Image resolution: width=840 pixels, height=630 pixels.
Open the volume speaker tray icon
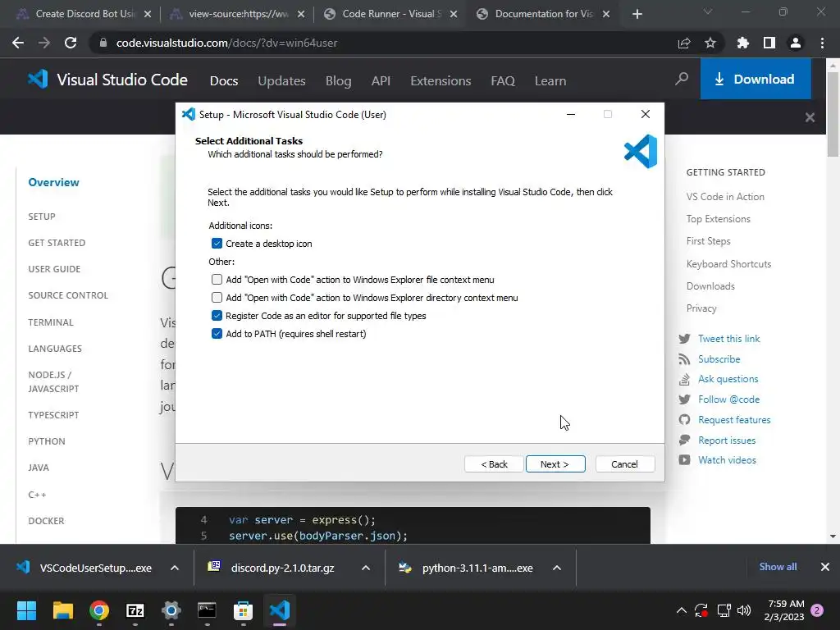pos(744,610)
